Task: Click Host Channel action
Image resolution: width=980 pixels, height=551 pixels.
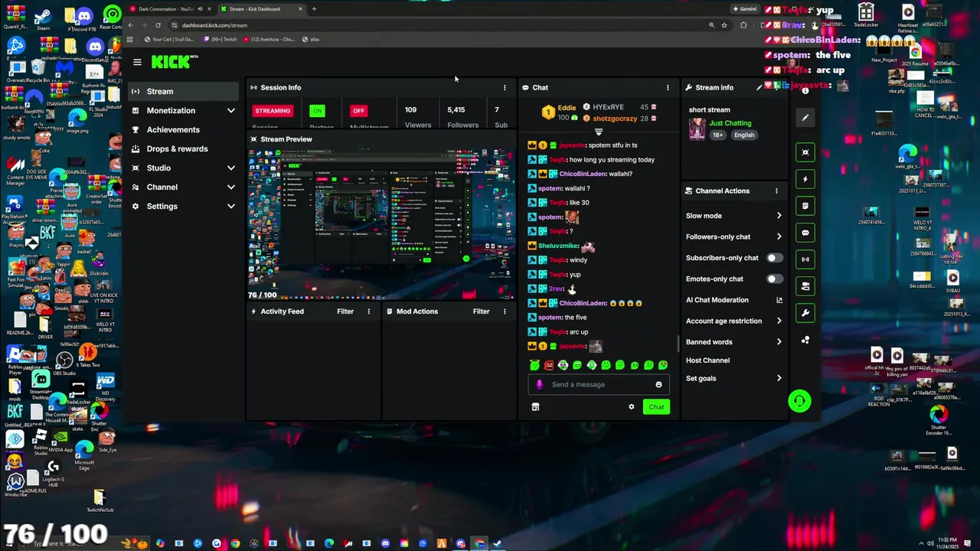Action: (x=707, y=360)
